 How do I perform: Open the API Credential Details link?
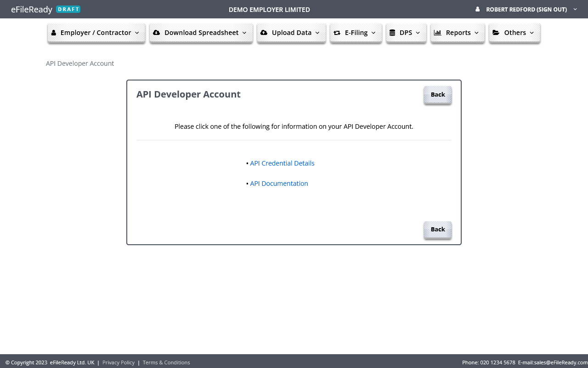282,163
